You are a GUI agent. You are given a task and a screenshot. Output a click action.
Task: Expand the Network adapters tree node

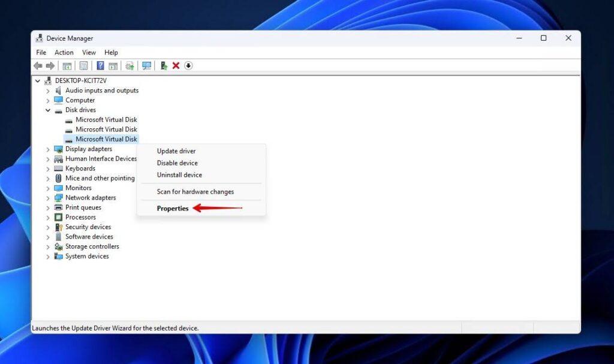coord(48,197)
